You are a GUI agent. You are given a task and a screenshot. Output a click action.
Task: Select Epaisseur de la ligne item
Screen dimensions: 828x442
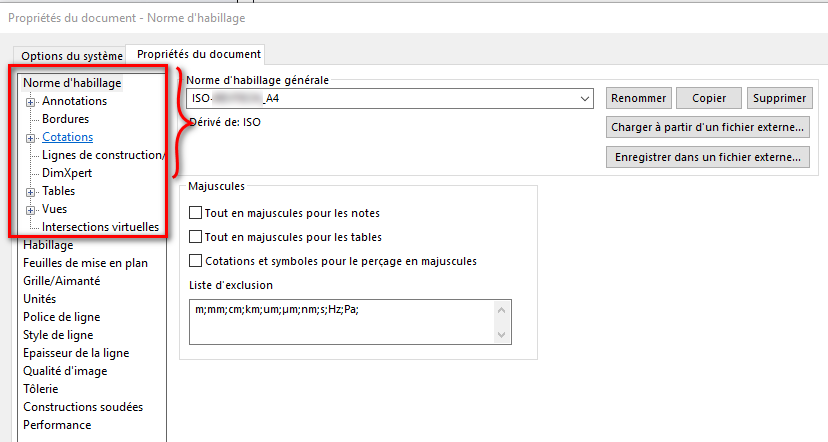tap(76, 353)
